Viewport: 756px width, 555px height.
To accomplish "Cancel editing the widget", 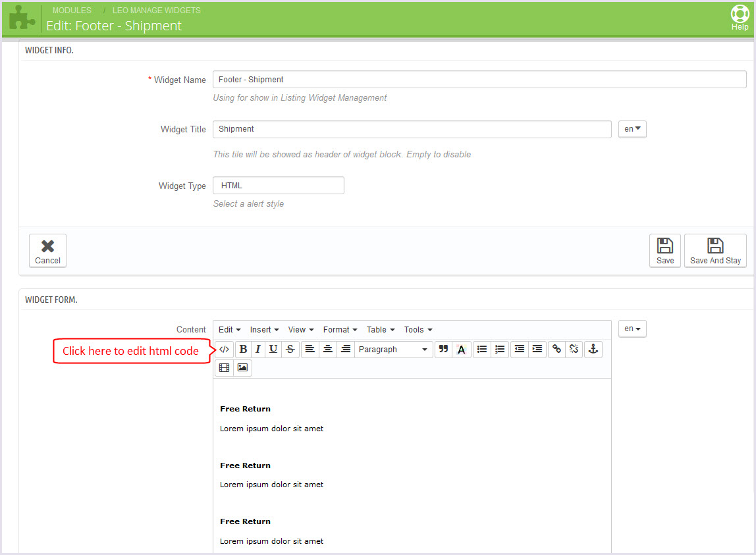I will click(47, 251).
